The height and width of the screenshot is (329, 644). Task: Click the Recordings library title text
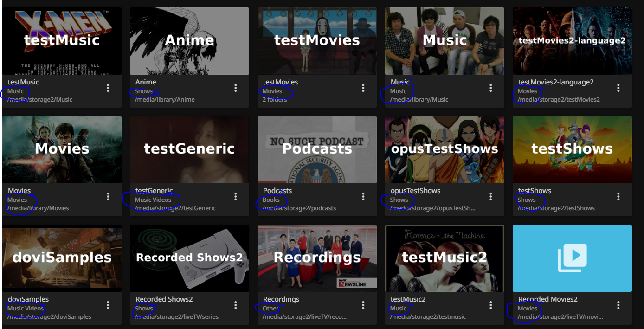281,299
